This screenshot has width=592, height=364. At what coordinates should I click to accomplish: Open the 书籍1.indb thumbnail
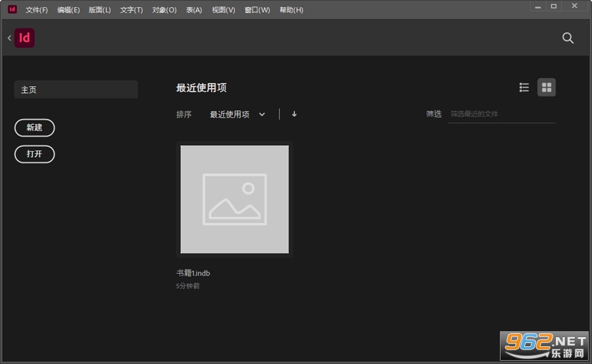(x=234, y=199)
